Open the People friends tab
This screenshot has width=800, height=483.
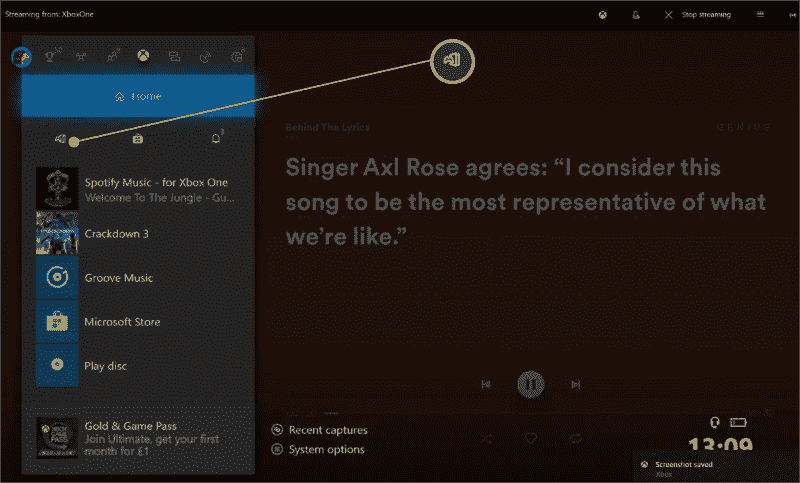(113, 56)
